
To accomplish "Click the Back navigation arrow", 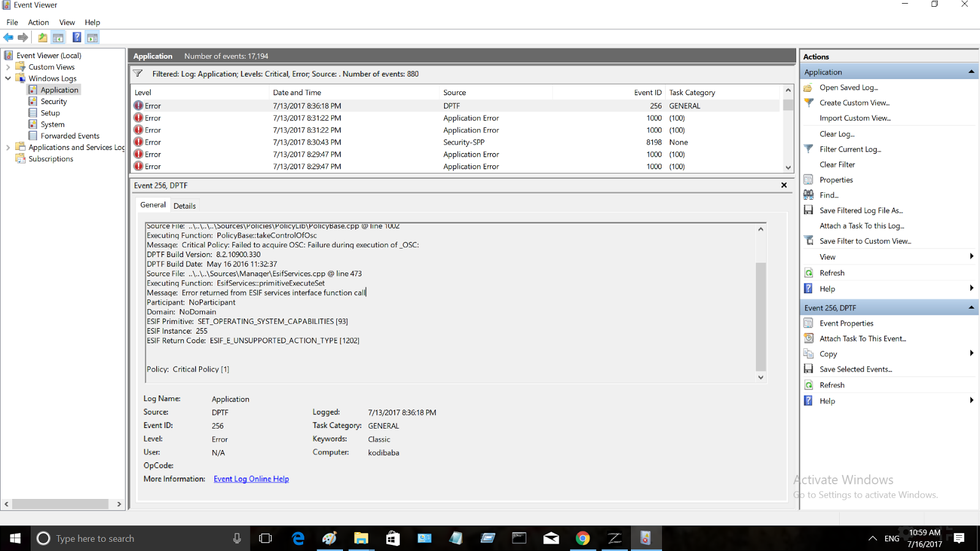I will tap(9, 37).
